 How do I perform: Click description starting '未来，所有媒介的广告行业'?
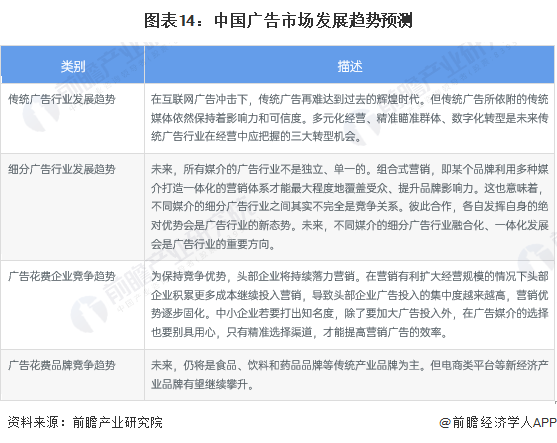click(350, 206)
